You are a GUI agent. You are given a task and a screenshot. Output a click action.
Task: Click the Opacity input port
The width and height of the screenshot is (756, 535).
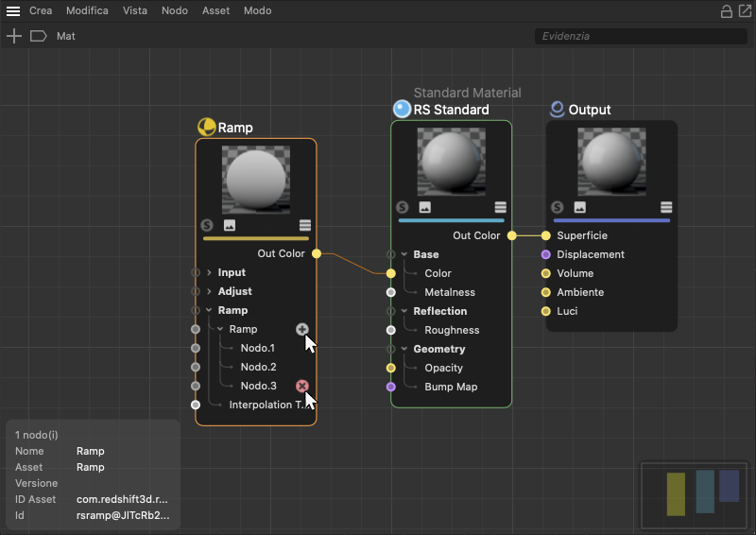click(391, 368)
